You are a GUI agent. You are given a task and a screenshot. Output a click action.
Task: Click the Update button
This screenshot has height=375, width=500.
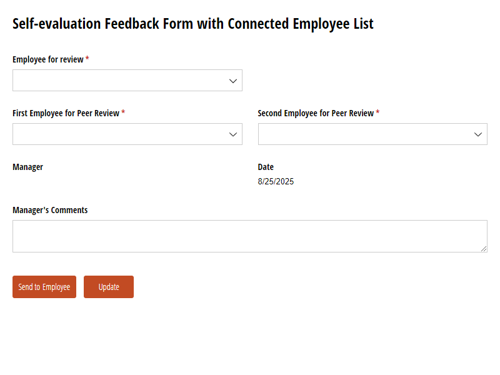pyautogui.click(x=109, y=287)
